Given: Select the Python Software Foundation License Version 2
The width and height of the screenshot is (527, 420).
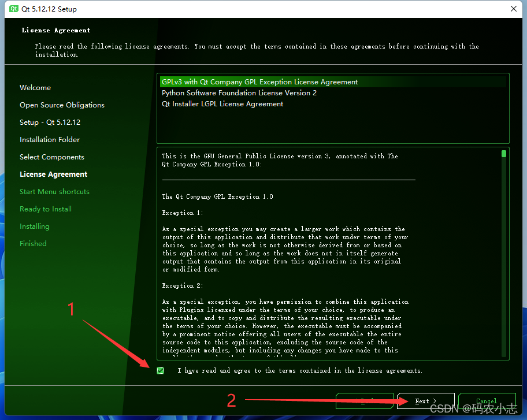Looking at the screenshot, I should pos(239,92).
